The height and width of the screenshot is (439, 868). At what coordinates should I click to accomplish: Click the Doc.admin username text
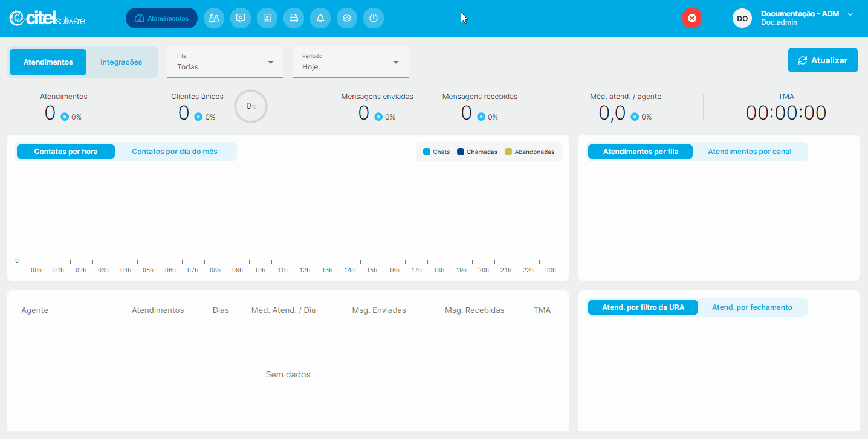pos(779,22)
